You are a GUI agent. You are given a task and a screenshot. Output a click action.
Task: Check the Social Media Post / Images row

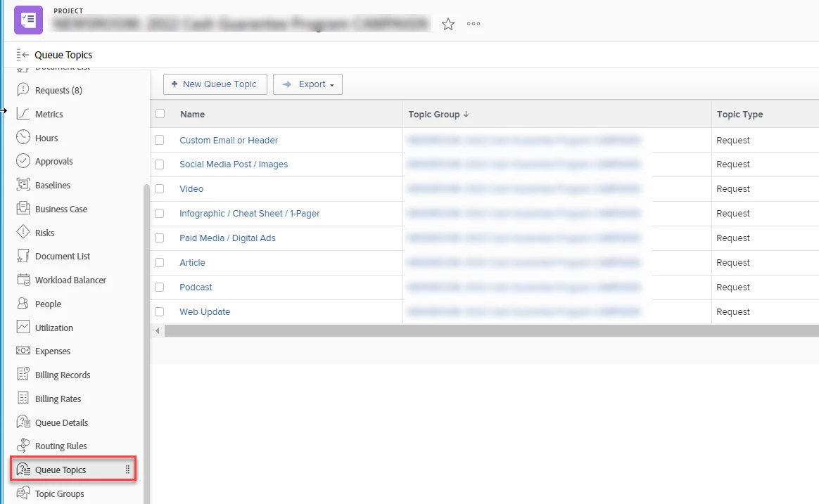pos(159,164)
